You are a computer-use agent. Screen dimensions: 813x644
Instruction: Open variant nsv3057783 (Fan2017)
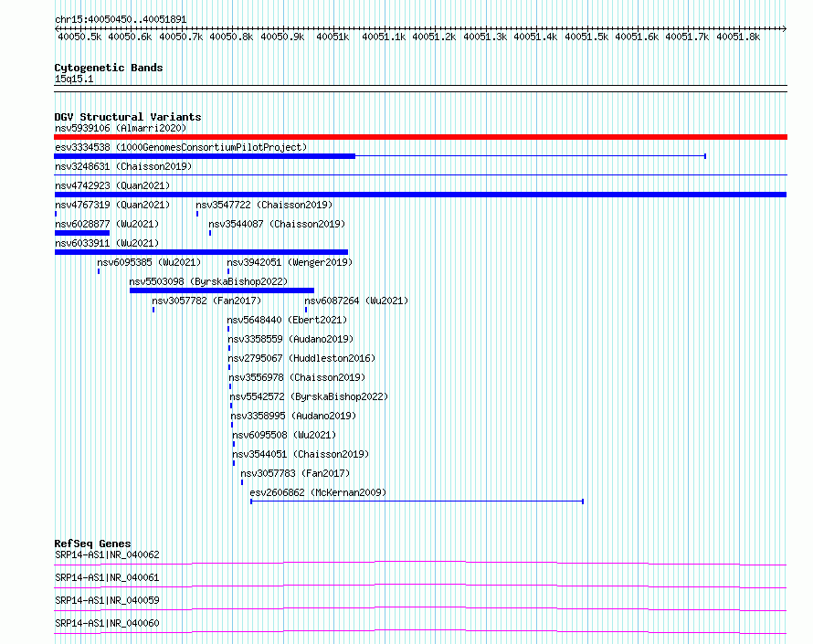click(295, 473)
